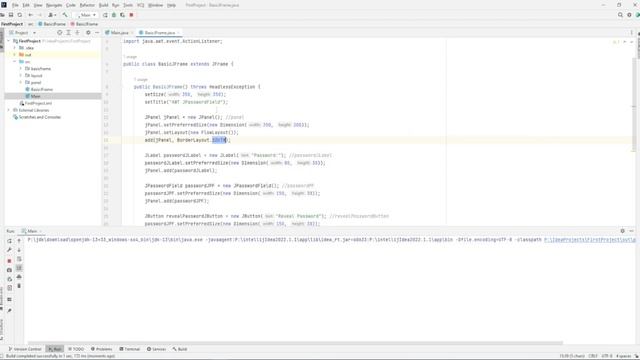Open the View menu

pos(38,5)
